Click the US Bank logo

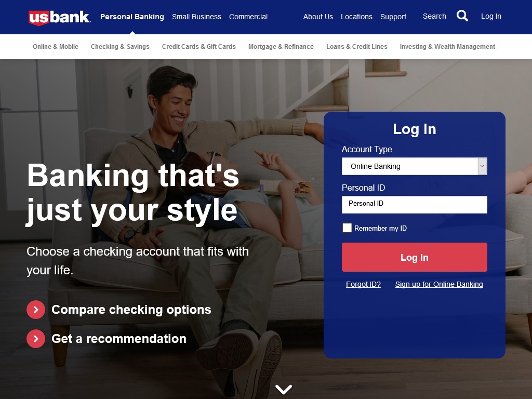click(59, 18)
